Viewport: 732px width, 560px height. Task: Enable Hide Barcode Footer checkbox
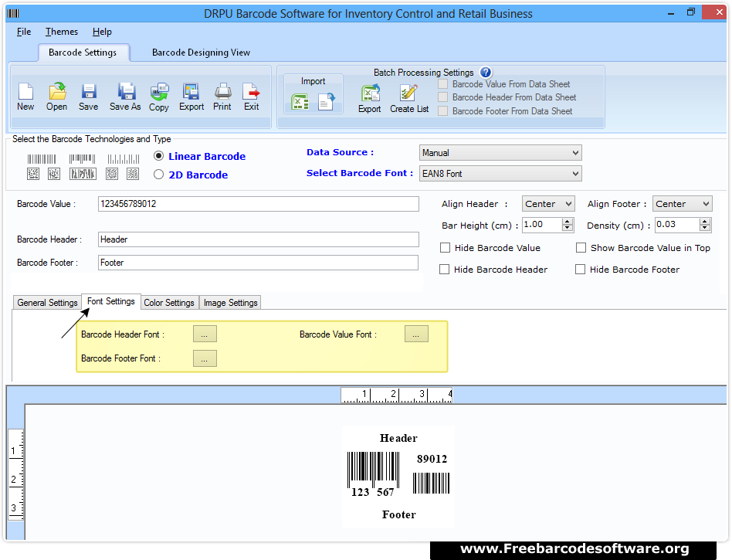click(581, 270)
